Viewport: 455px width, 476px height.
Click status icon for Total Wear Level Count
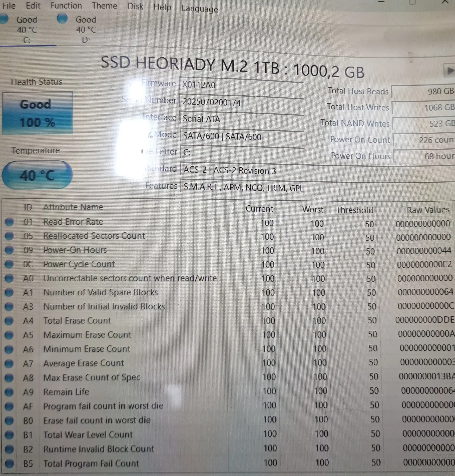tap(9, 435)
